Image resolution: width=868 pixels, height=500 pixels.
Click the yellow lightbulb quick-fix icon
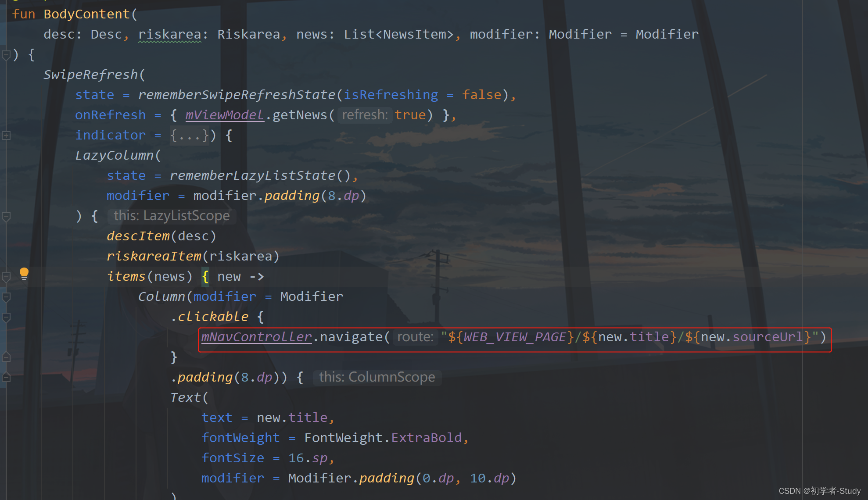click(x=24, y=274)
